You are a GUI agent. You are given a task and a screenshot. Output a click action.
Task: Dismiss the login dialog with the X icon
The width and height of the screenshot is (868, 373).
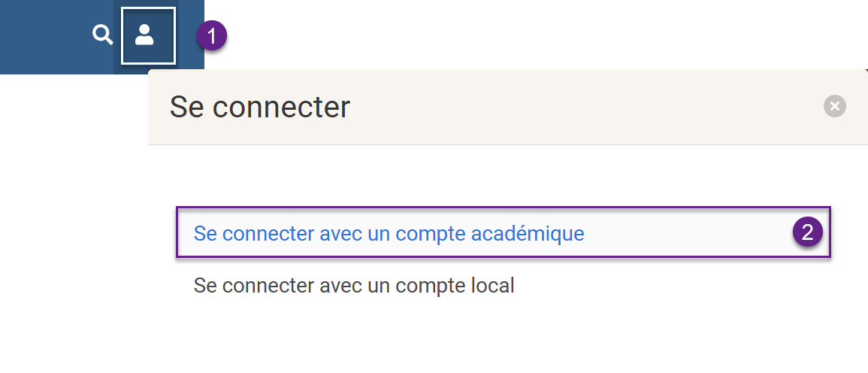click(x=834, y=106)
